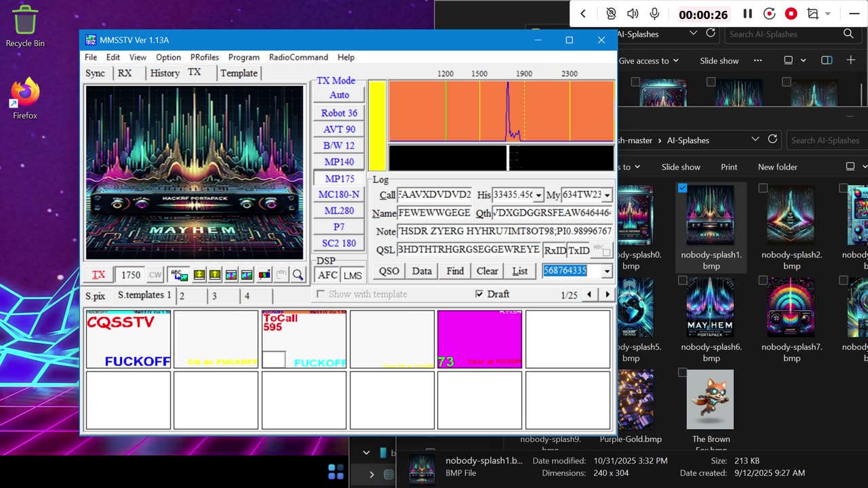
Task: Toggle the LMS DSP filter button
Action: pos(353,275)
